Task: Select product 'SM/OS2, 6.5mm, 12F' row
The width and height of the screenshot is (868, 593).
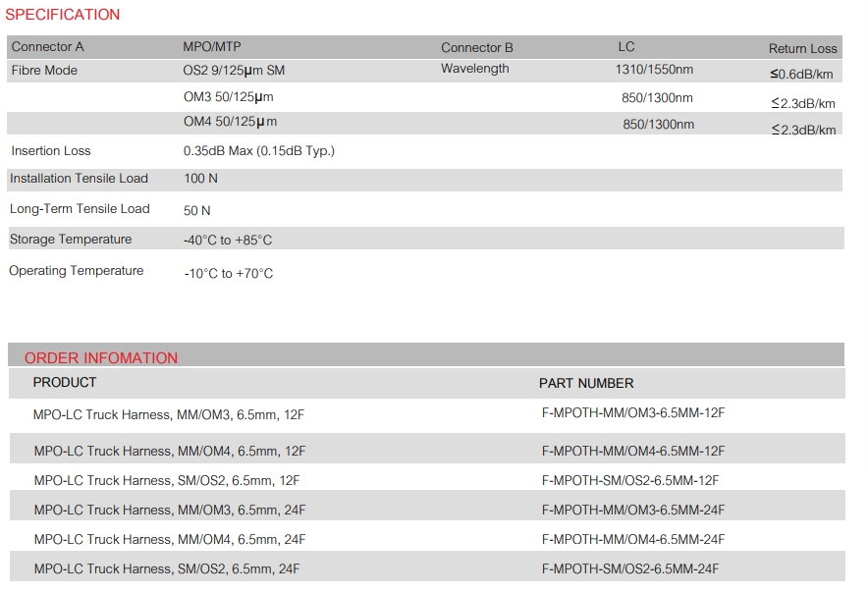Action: pyautogui.click(x=427, y=479)
